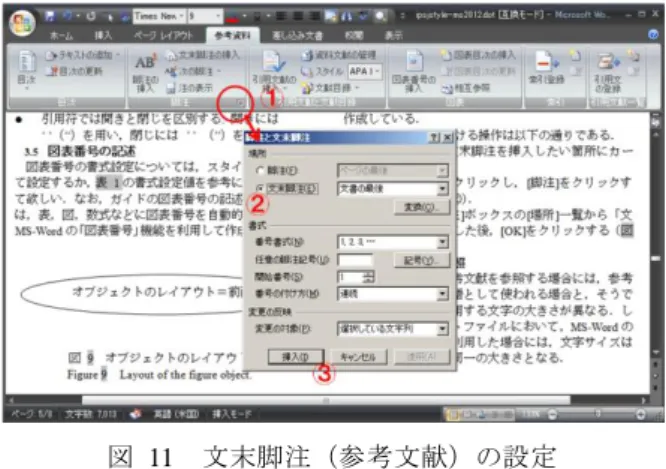Click the 開始番号 spinner arrows
Image resolution: width=666 pixels, height=469 pixels.
[369, 277]
